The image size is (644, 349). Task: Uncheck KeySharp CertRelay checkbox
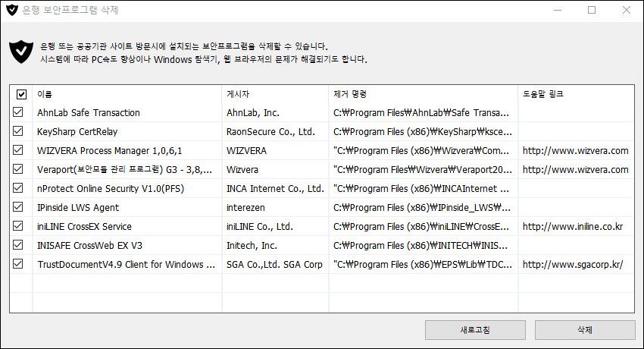(17, 131)
